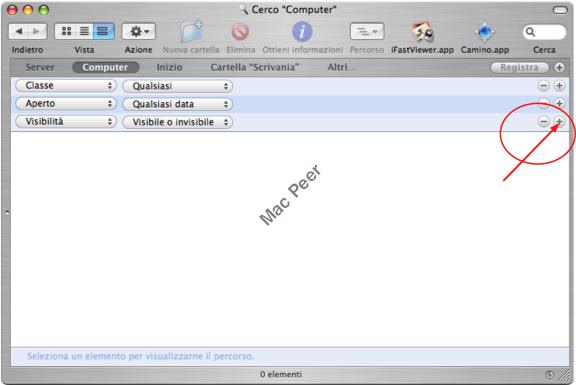Add a criterion after Visibilità row
Image resolution: width=576 pixels, height=385 pixels.
coord(559,121)
